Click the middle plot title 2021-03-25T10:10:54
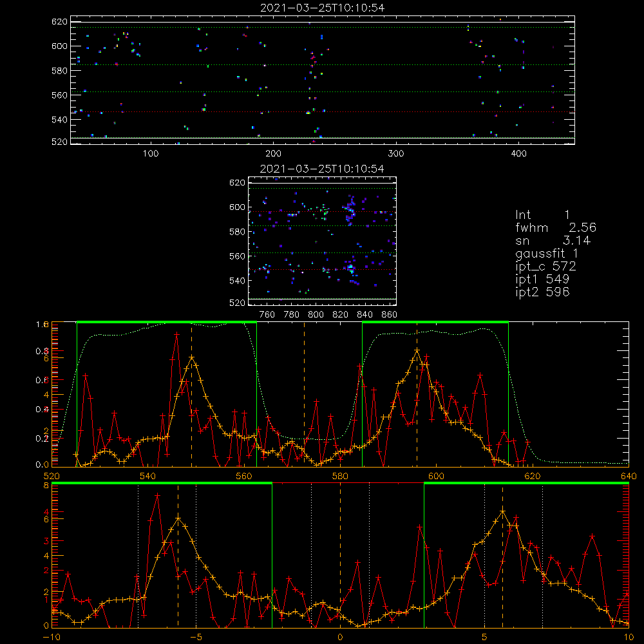Image resolution: width=644 pixels, height=644 pixels. (x=323, y=169)
